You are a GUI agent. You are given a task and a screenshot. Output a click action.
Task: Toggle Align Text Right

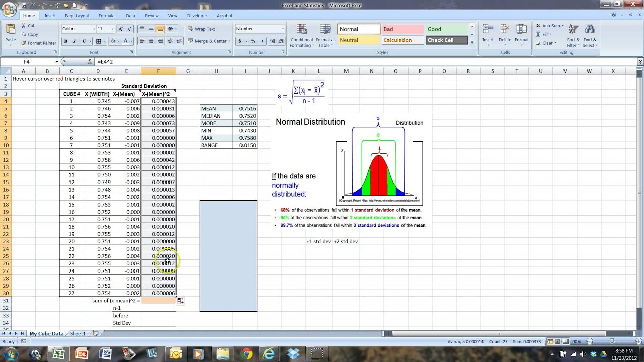tap(160, 41)
